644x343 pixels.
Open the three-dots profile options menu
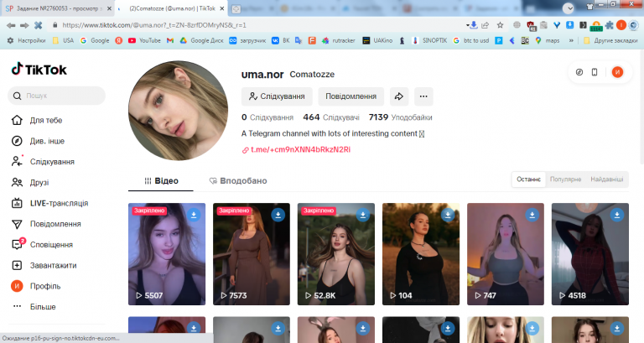pyautogui.click(x=423, y=96)
